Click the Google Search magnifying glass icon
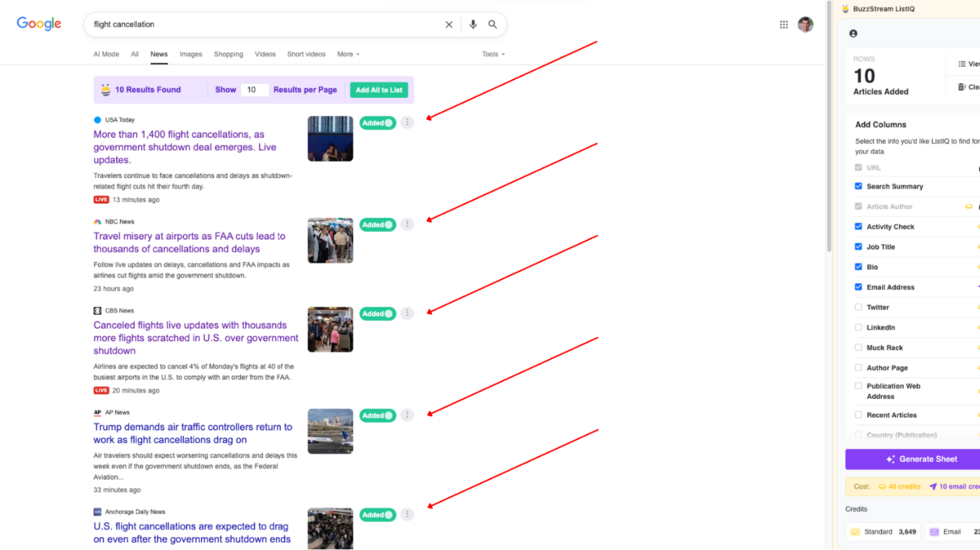The width and height of the screenshot is (980, 550). click(492, 24)
